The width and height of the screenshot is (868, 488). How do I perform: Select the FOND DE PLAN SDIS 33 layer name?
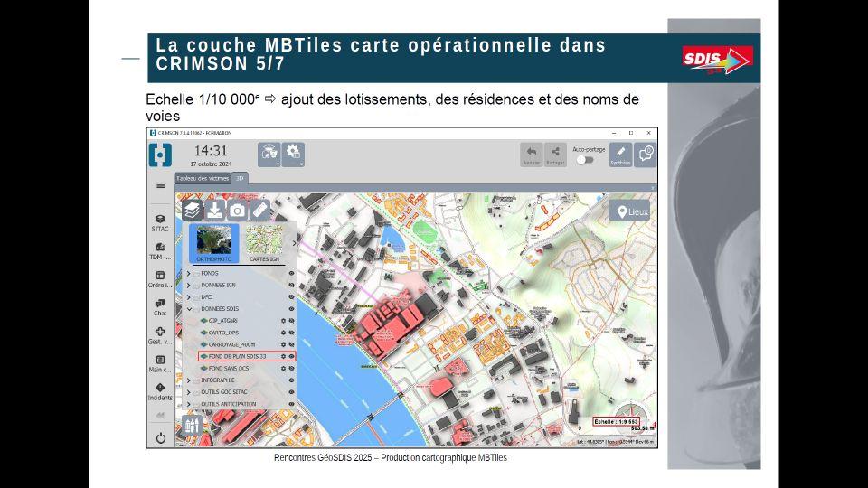tap(237, 356)
